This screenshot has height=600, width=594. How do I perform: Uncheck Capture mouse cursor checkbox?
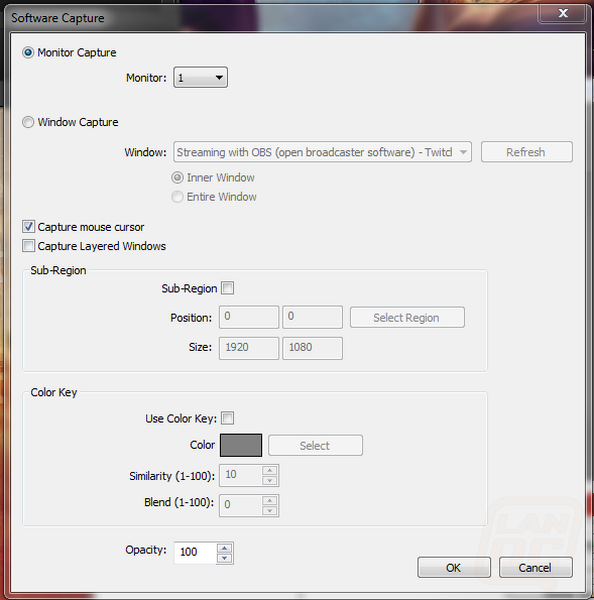(28, 227)
